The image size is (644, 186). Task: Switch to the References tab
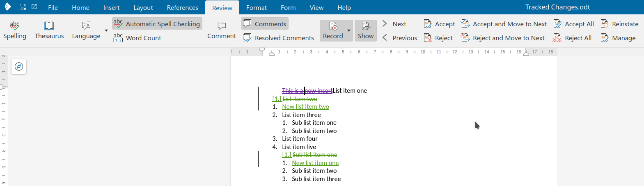[183, 7]
